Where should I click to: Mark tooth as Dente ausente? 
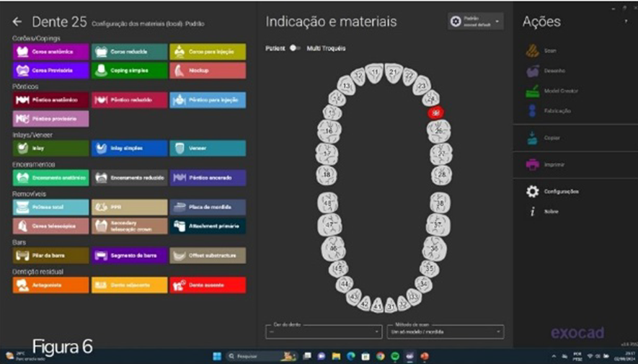point(208,285)
